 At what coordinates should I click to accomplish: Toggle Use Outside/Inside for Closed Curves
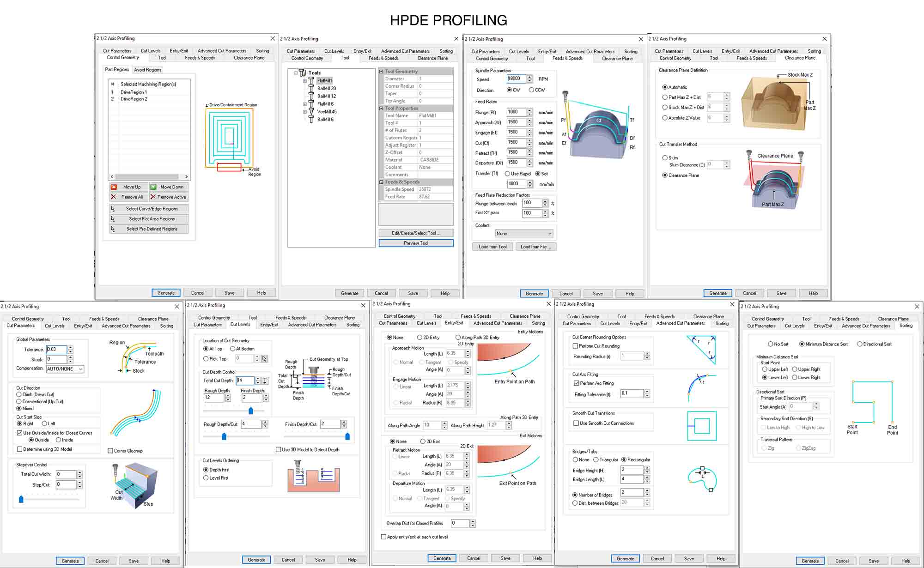tap(55, 433)
